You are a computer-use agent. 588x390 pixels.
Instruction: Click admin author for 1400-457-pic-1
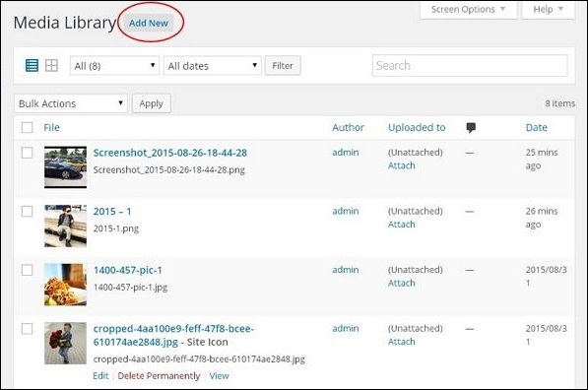click(x=346, y=270)
